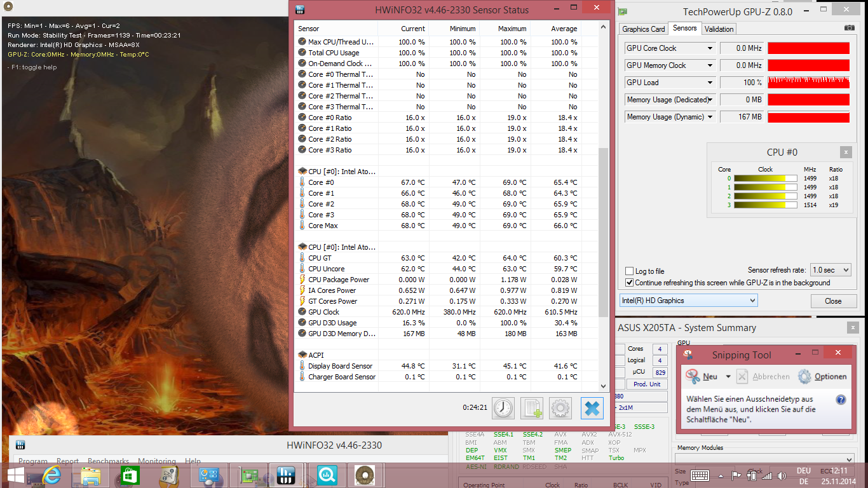Screen dimensions: 868x488
Task: Switch to the Snipping Tool taskbar icon
Action: click(x=169, y=475)
